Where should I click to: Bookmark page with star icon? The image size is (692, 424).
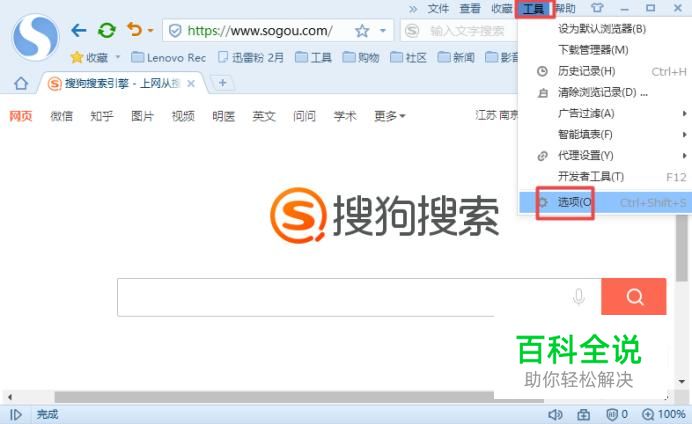click(362, 30)
